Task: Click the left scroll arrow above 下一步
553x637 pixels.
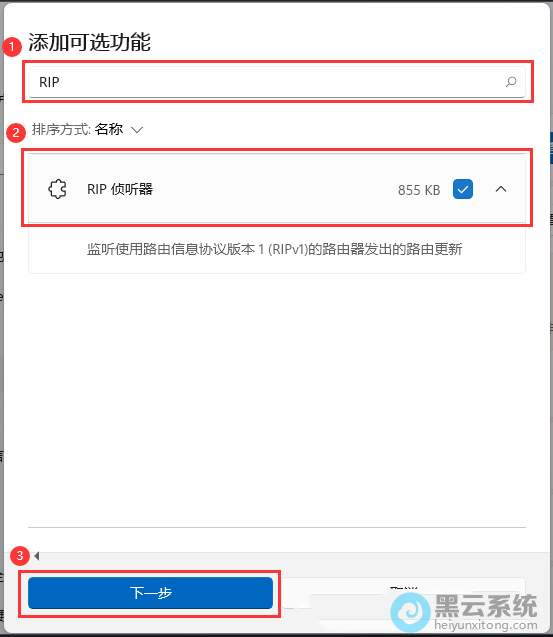Action: [x=37, y=556]
